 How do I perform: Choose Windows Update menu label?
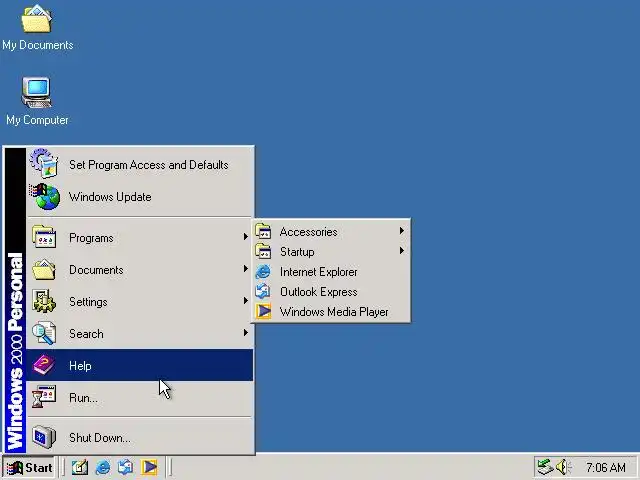[x=110, y=197]
